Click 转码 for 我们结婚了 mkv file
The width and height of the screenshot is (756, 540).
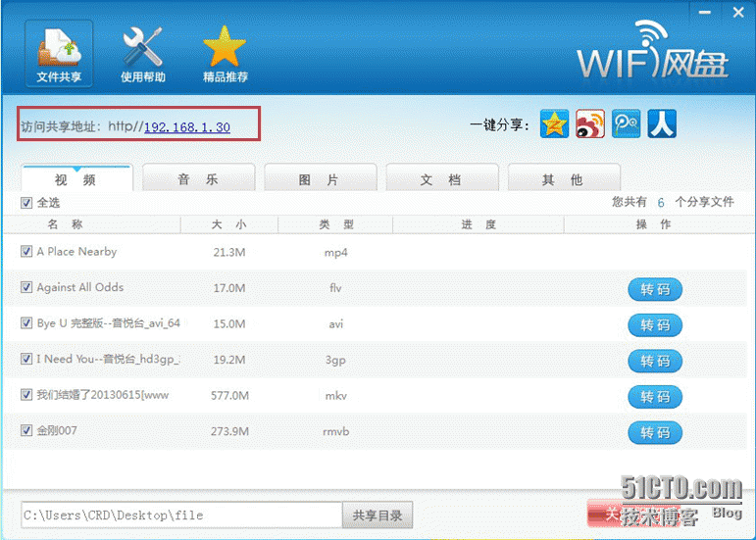pyautogui.click(x=655, y=397)
